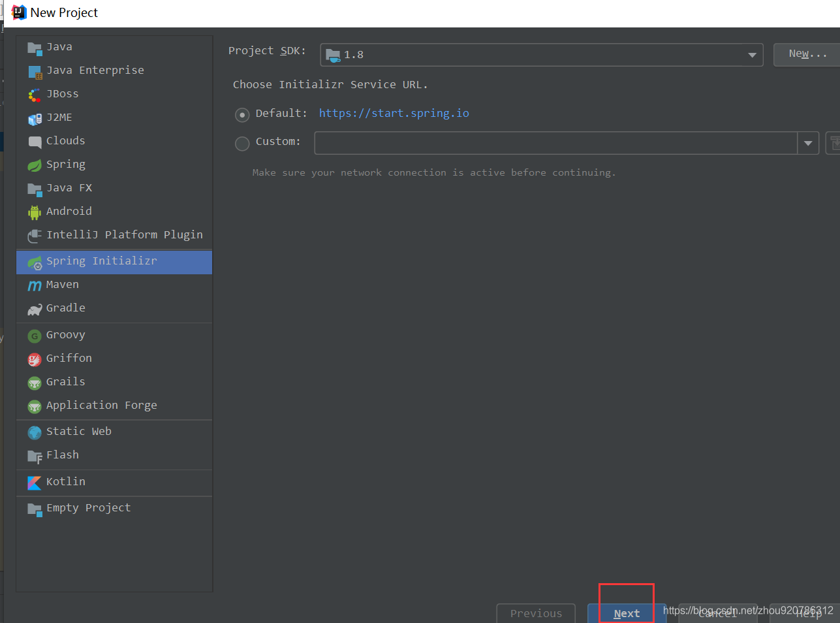
Task: Select the Java FX label text
Action: pyautogui.click(x=69, y=187)
